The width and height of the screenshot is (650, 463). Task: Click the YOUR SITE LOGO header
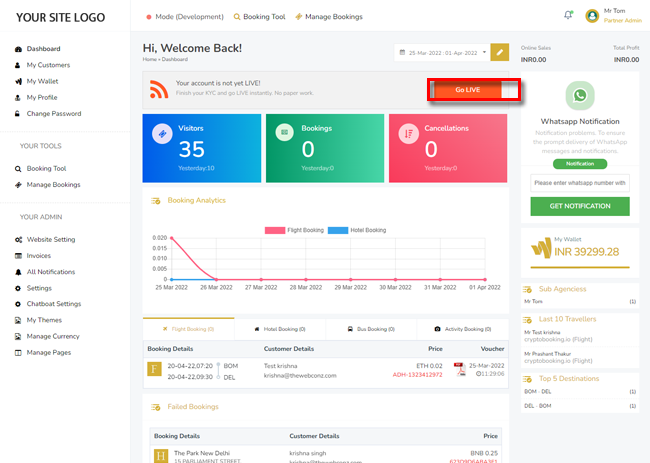[61, 17]
